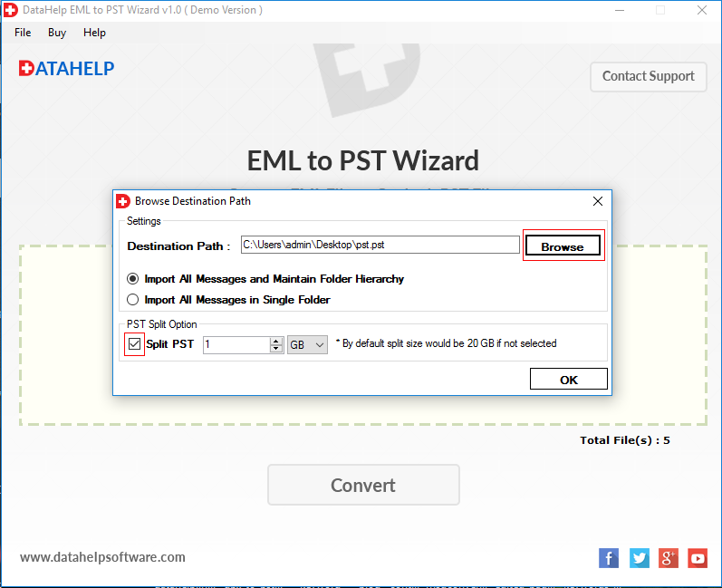Select Import All Messages in Single Folder
The image size is (722, 588).
pos(132,300)
